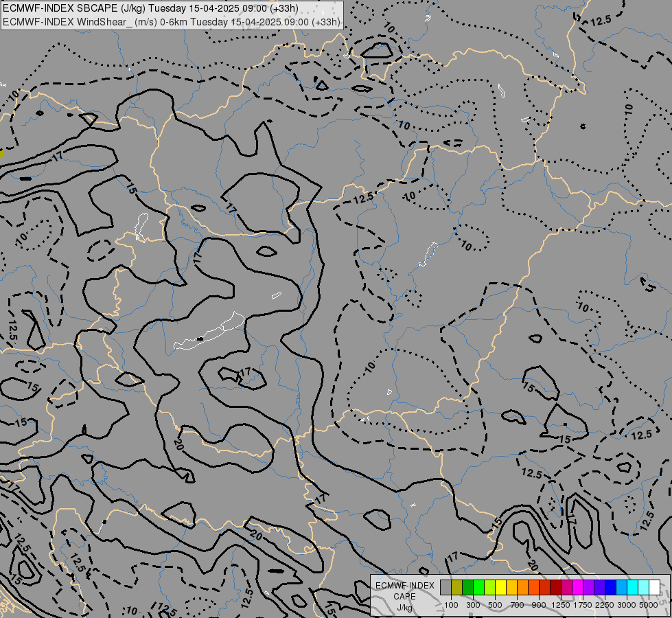Click the 3000 legend scale label
This screenshot has height=618, width=672.
pyautogui.click(x=627, y=605)
